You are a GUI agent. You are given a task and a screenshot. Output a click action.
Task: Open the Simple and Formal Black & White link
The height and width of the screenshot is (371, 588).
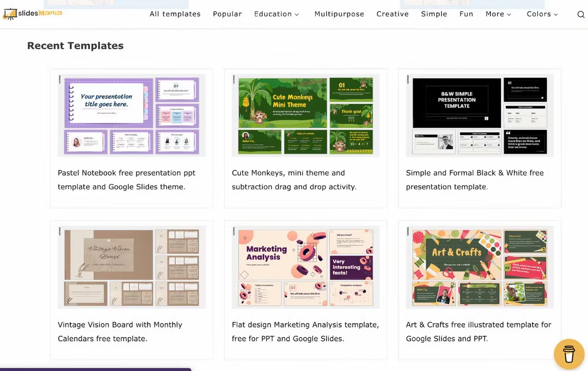[475, 180]
